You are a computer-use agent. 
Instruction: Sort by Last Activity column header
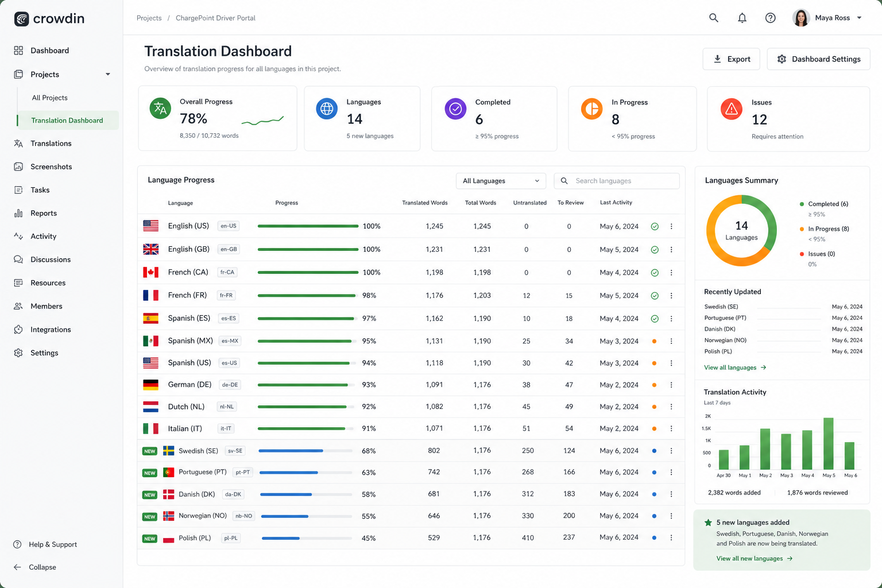click(x=616, y=203)
